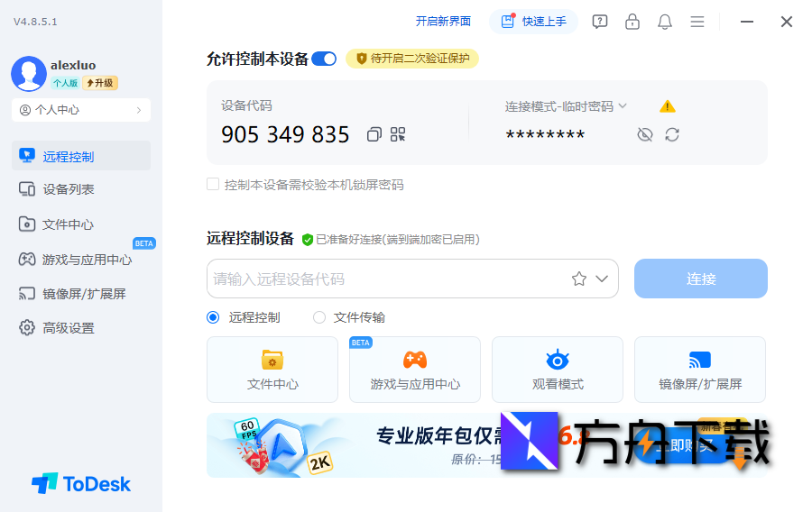Click the 连接 button
Image resolution: width=812 pixels, height=512 pixels.
[701, 279]
